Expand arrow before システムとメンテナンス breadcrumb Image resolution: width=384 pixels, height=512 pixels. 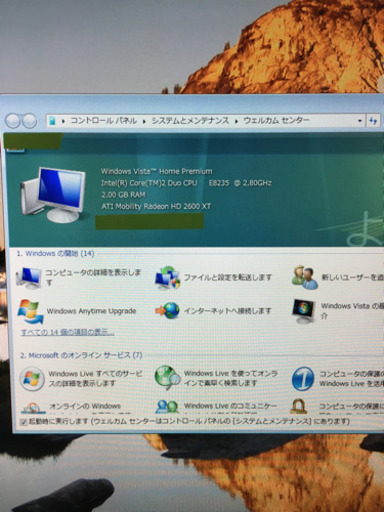tap(144, 121)
